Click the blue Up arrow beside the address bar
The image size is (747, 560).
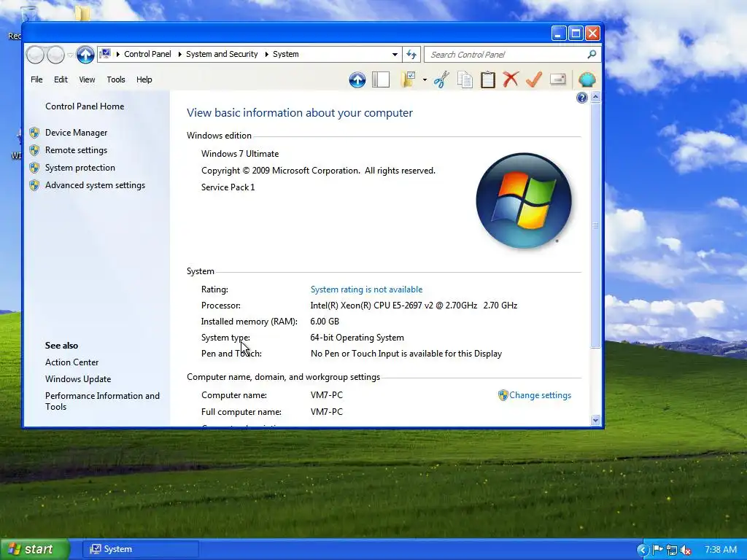[x=85, y=55]
